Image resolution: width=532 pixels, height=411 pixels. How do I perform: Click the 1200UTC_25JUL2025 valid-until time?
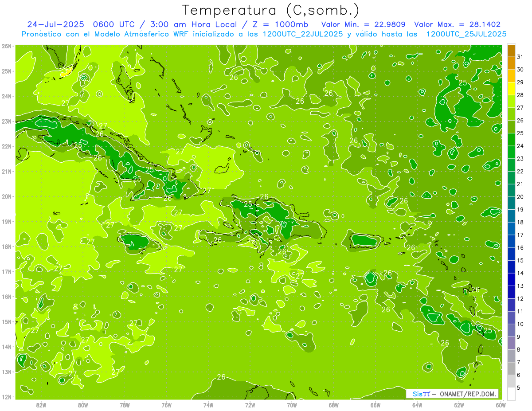(466, 34)
